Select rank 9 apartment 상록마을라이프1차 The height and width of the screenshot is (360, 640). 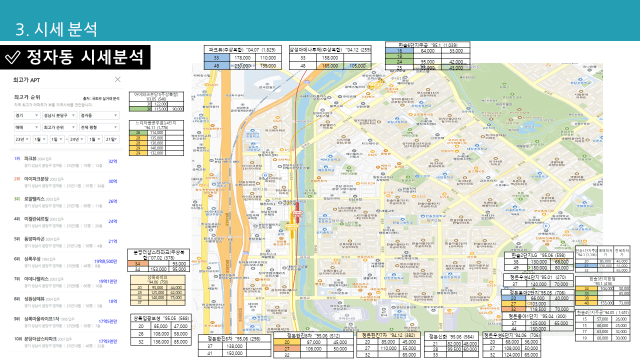tap(65, 322)
